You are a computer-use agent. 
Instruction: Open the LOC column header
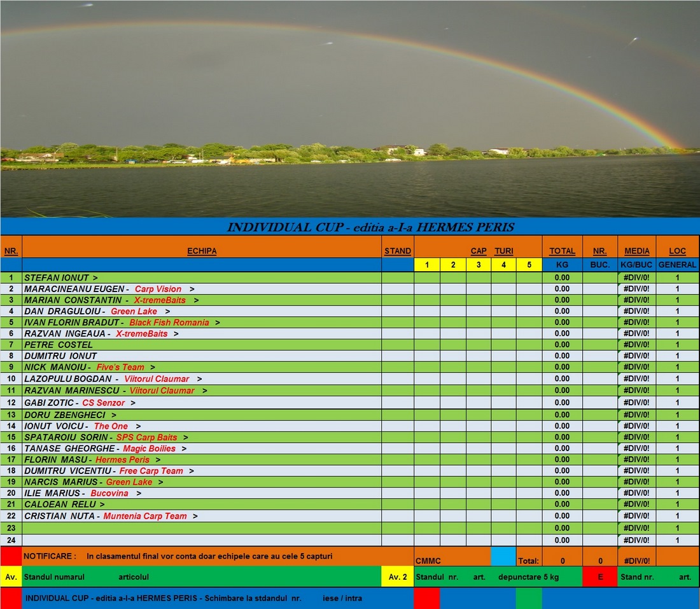[677, 251]
